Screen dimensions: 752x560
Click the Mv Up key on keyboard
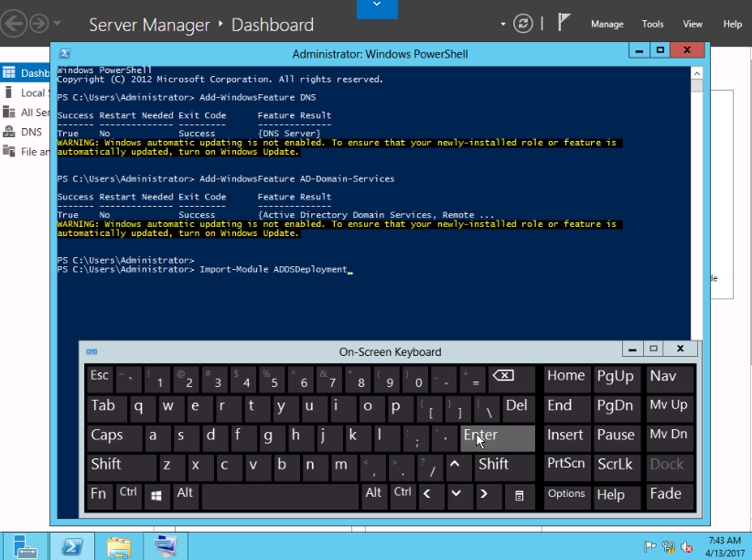tap(670, 408)
